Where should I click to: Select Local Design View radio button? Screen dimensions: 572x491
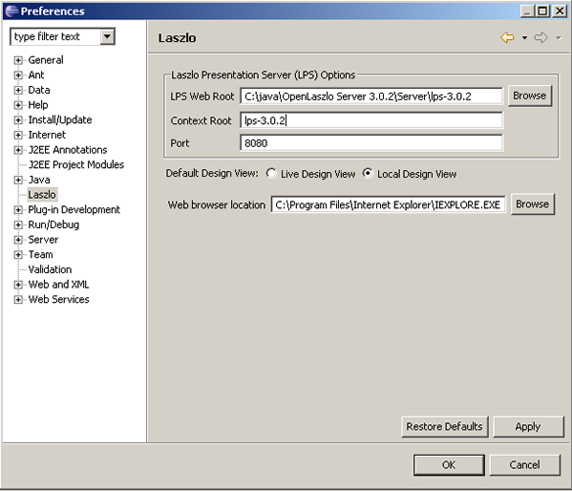coord(368,173)
